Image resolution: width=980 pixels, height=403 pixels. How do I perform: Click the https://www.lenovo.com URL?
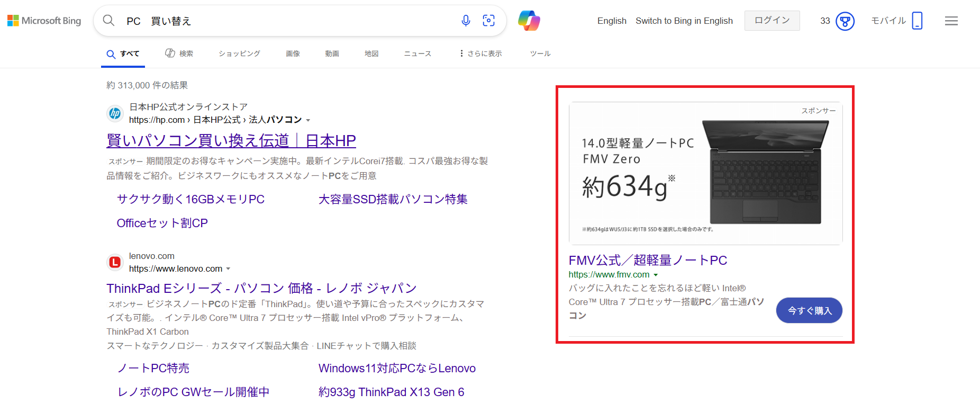click(176, 268)
